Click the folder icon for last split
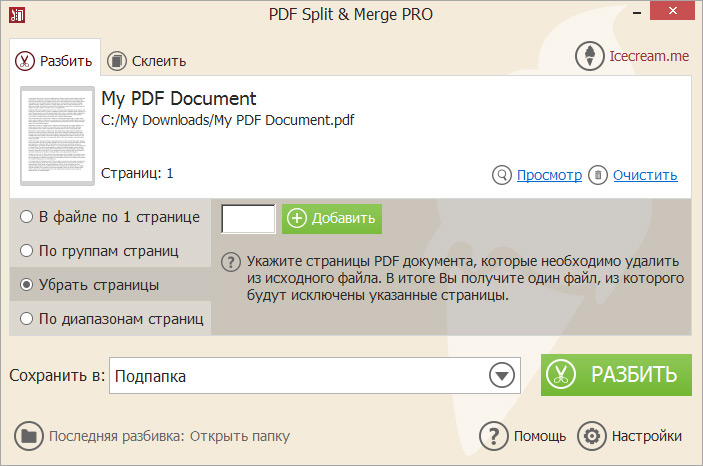The width and height of the screenshot is (703, 466). tap(29, 436)
